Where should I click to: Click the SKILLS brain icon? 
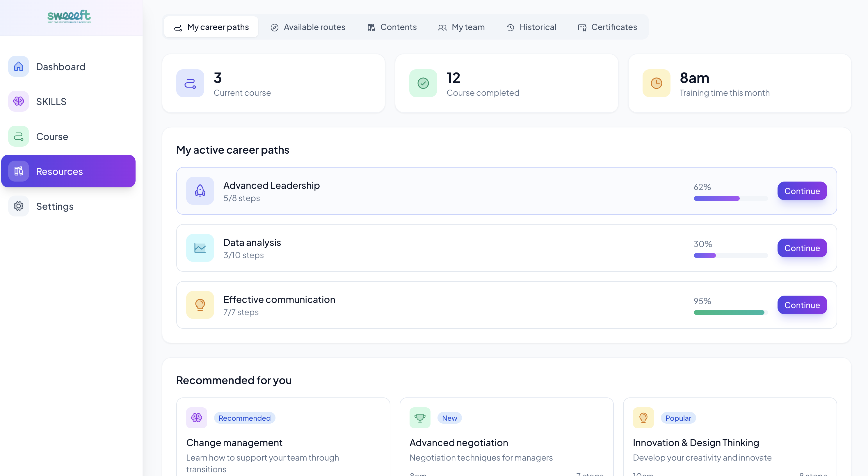[x=19, y=101]
